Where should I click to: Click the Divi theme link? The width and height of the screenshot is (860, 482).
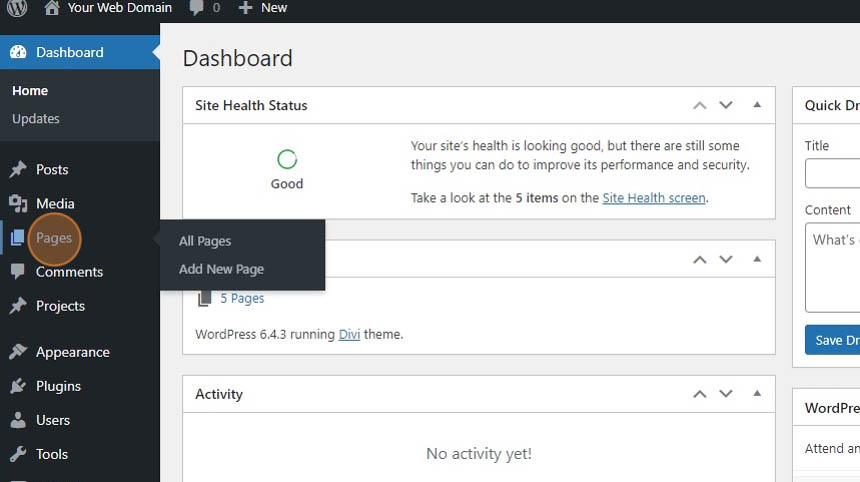(x=349, y=334)
